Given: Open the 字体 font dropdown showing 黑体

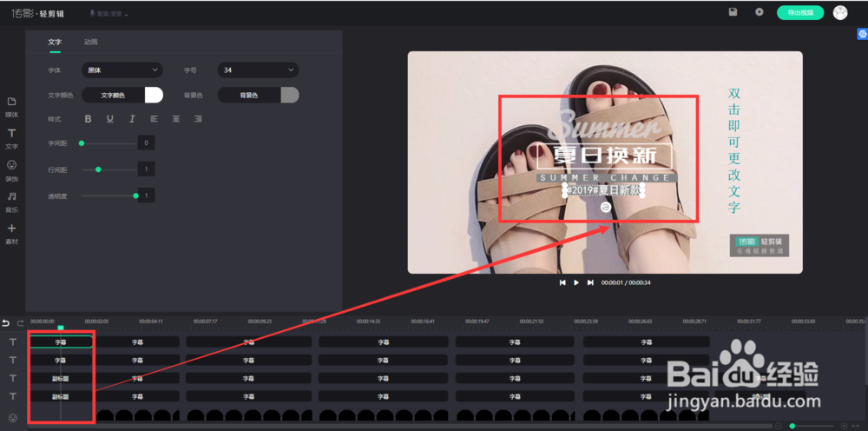Looking at the screenshot, I should tap(122, 70).
